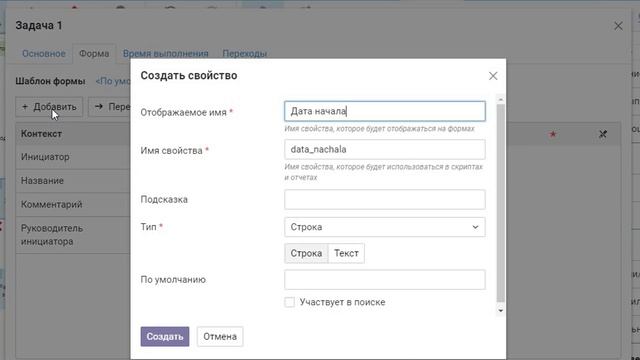
Task: Focus the Имя свойства field
Action: click(x=384, y=149)
